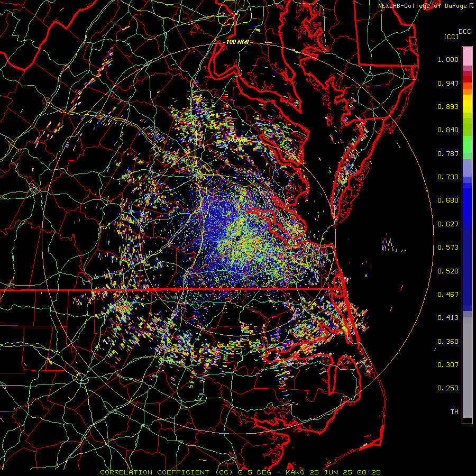Select the black TH swatch at the color bar bottom
This screenshot has width=476, height=476.
tap(467, 420)
